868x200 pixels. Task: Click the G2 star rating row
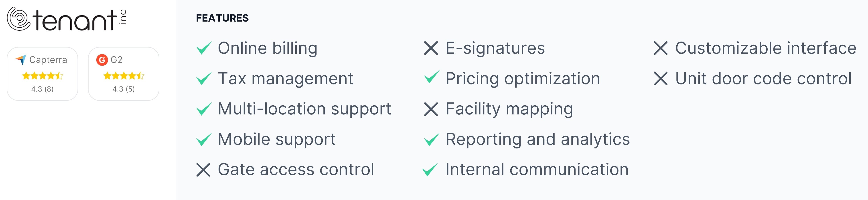[x=124, y=76]
